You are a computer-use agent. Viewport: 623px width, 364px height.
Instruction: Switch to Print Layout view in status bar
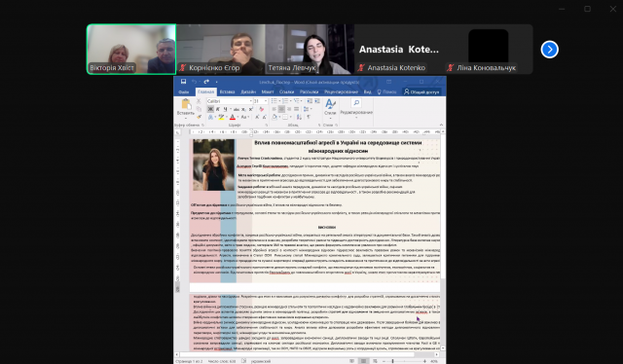click(363, 361)
